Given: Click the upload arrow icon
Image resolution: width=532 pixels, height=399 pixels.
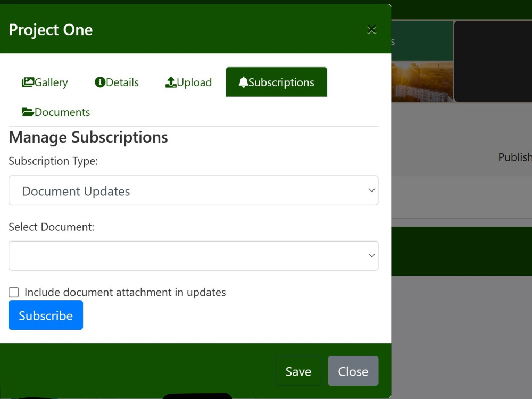Looking at the screenshot, I should coord(170,82).
